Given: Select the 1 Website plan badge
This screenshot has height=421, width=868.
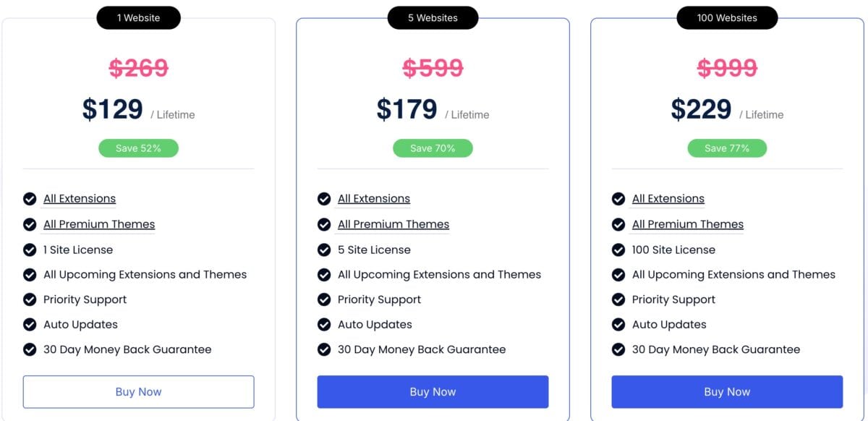Looking at the screenshot, I should click(x=139, y=18).
